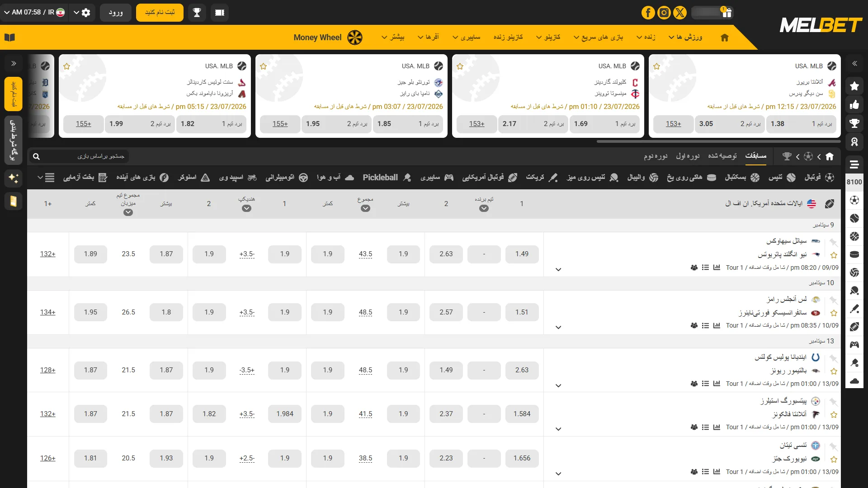This screenshot has width=868, height=488.
Task: Click the horizontal scrollbar under featured cards
Action: 718,141
